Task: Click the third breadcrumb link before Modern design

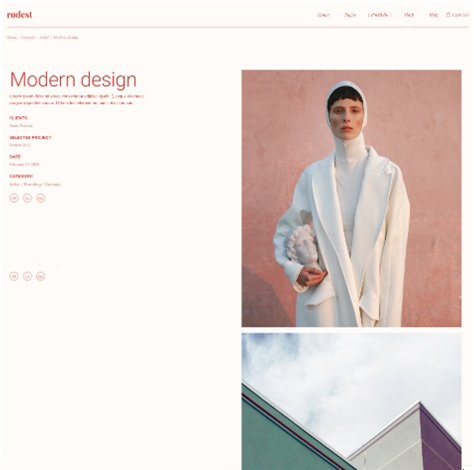Action: pyautogui.click(x=44, y=37)
